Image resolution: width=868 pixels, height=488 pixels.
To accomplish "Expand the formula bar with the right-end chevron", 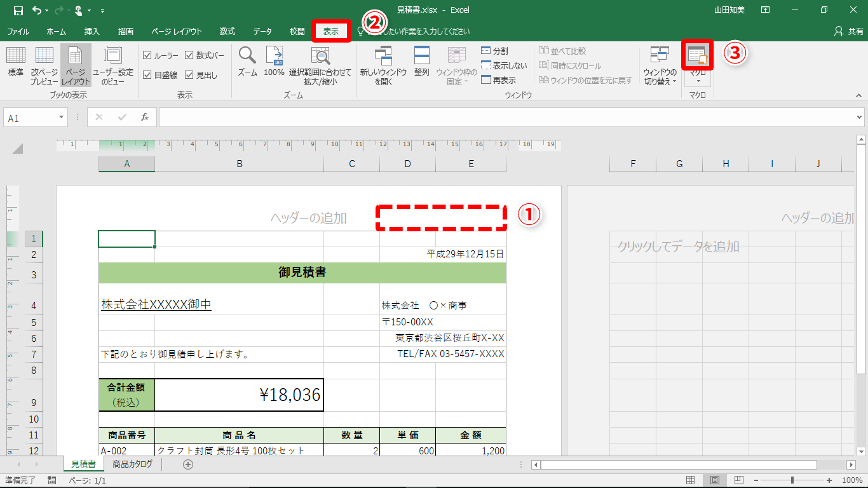I will click(x=860, y=118).
